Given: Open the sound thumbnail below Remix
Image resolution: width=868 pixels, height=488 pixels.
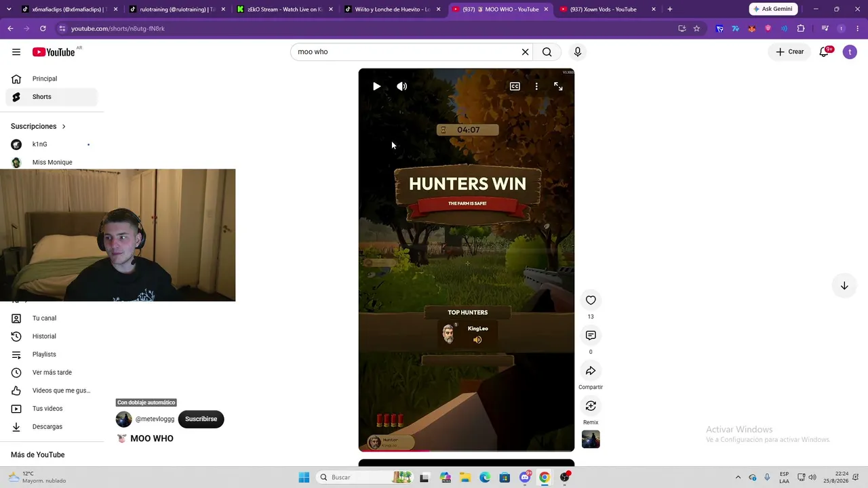Looking at the screenshot, I should tap(591, 439).
